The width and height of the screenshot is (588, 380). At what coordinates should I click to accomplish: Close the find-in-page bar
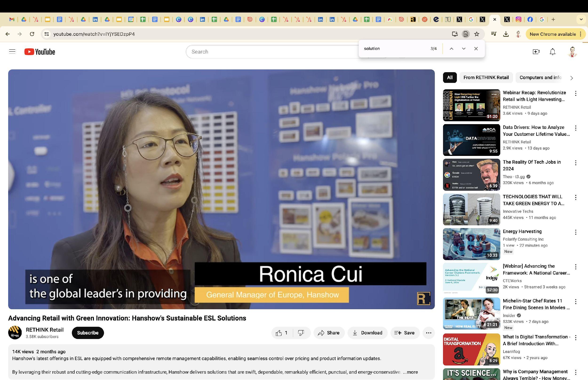tap(476, 49)
